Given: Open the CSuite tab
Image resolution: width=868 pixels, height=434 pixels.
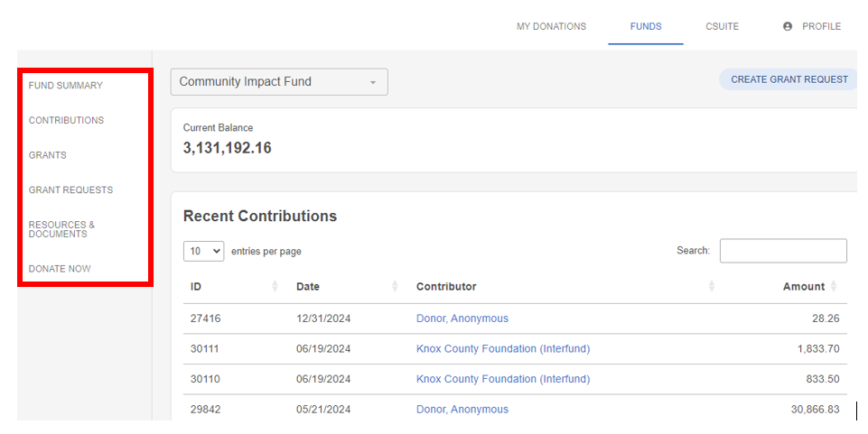Looking at the screenshot, I should point(722,26).
